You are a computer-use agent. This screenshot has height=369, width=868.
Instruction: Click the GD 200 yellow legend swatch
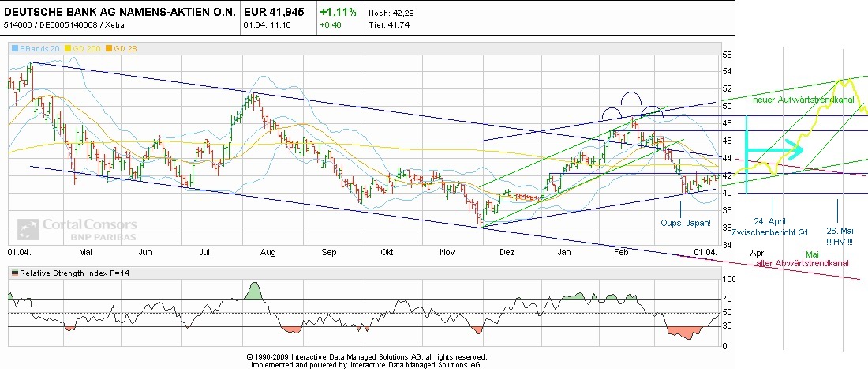(x=69, y=49)
